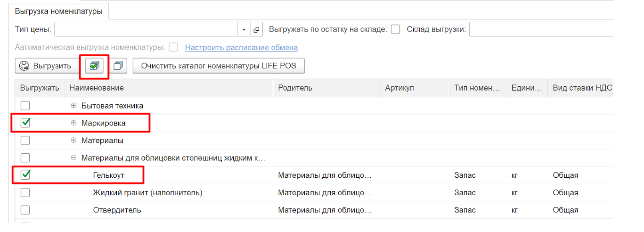Open the Настроить расписание обмена link
This screenshot has width=644, height=232.
[x=241, y=48]
